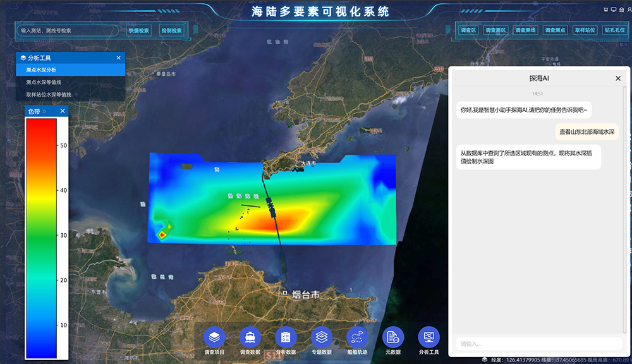Click the 调查测区 button in top toolbar
The image size is (632, 364).
point(495,30)
